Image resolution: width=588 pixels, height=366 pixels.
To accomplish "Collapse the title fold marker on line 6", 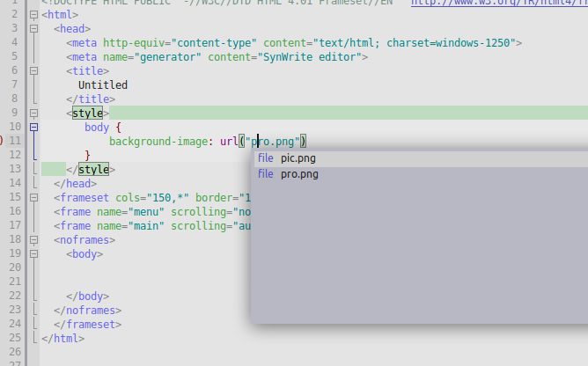I will click(x=33, y=71).
